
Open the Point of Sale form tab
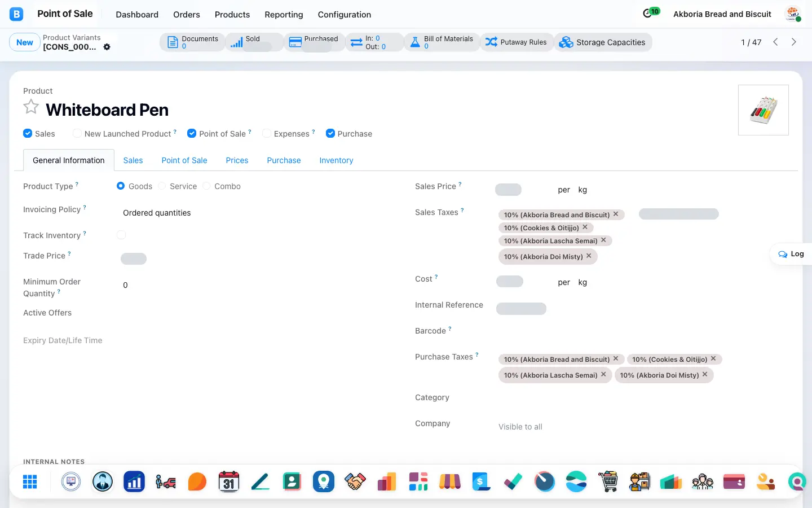[x=184, y=160]
